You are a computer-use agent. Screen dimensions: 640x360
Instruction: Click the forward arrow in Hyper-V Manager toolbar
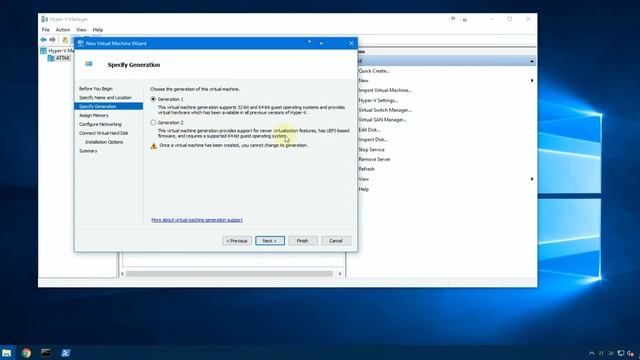click(x=52, y=40)
